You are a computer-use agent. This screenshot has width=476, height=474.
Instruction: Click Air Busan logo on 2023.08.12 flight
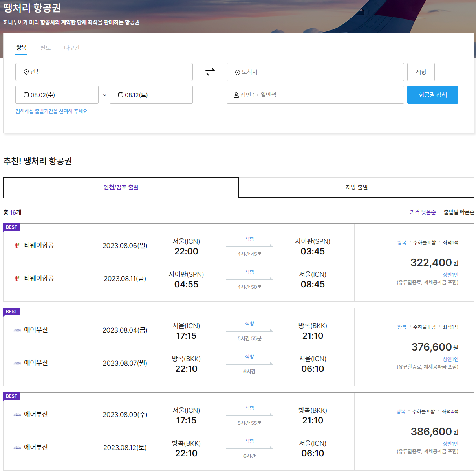pyautogui.click(x=17, y=448)
